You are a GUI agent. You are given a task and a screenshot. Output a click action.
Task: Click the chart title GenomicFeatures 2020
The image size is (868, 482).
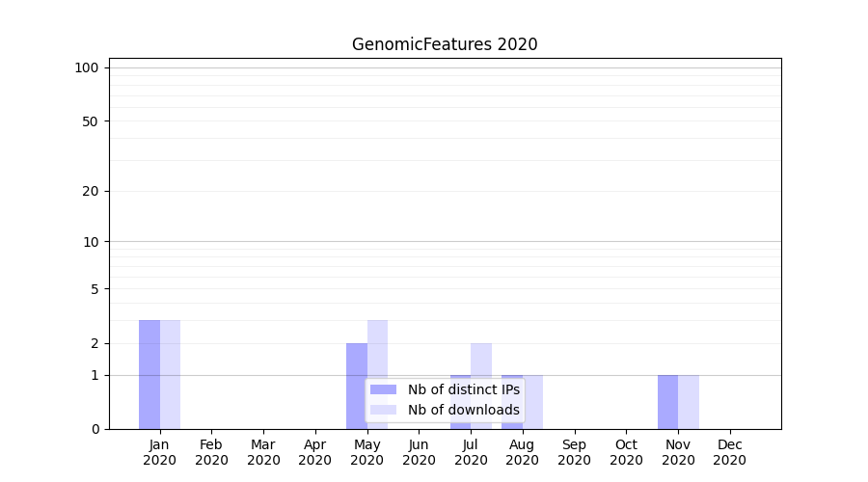445,44
